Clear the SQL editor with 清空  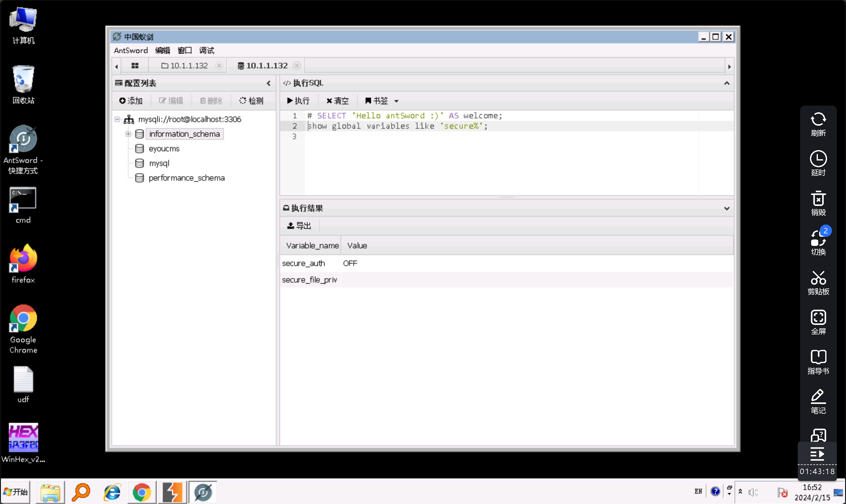pyautogui.click(x=337, y=101)
